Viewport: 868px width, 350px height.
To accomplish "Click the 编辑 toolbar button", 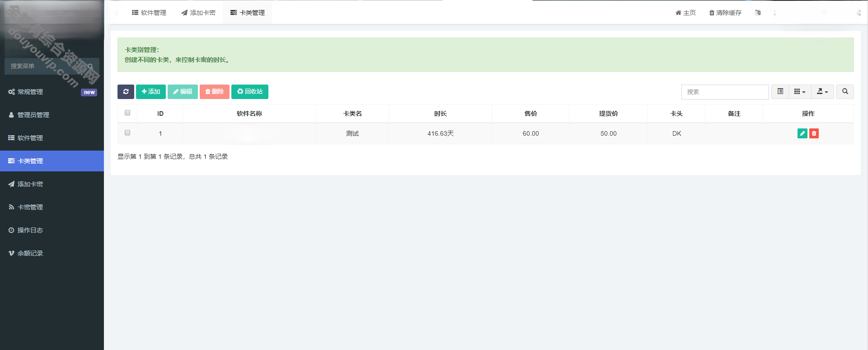I will (183, 92).
